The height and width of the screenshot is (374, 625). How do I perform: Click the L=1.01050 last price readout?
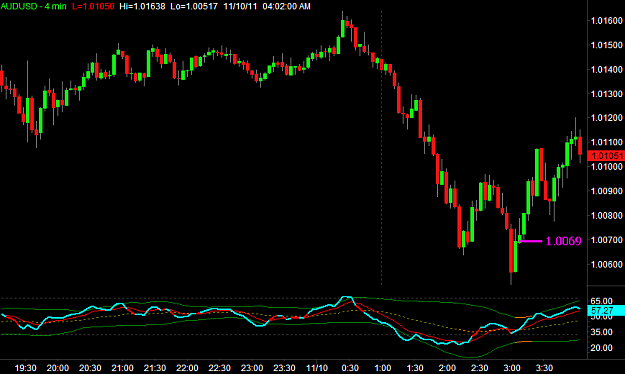click(x=93, y=6)
